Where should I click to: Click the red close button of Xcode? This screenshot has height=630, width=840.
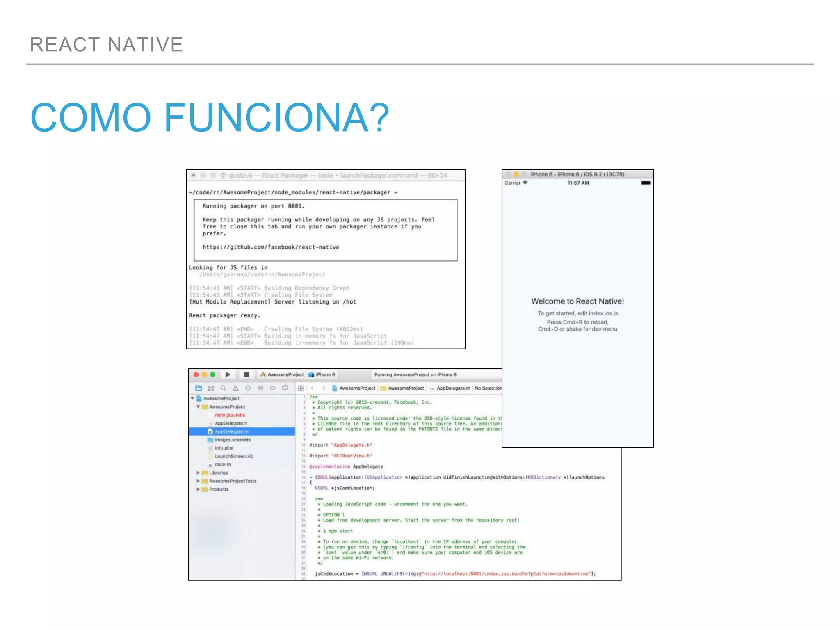(x=196, y=374)
